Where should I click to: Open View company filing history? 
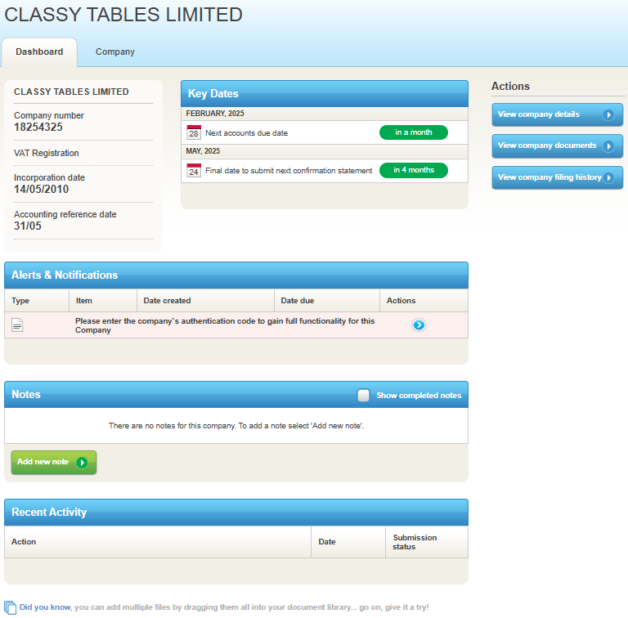[x=549, y=178]
